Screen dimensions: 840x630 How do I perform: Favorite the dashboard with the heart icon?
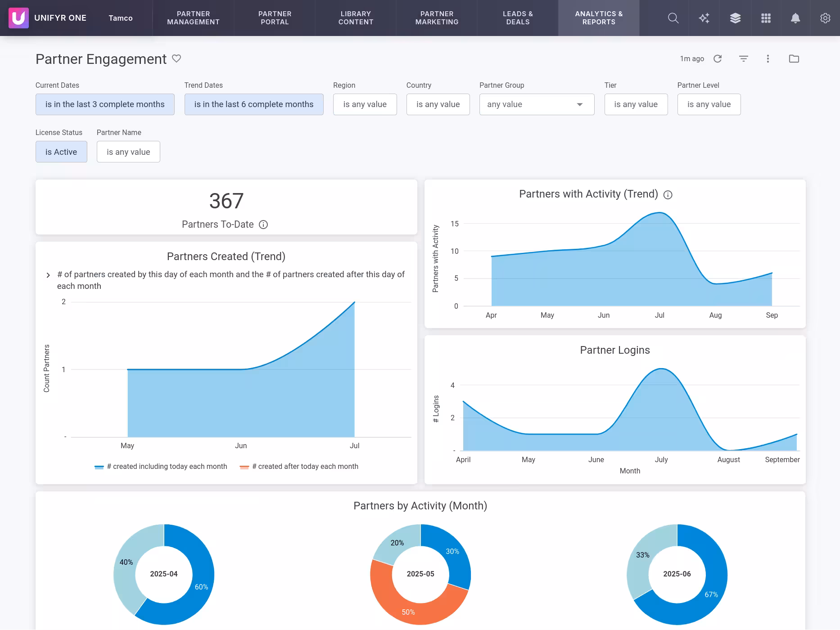point(176,58)
